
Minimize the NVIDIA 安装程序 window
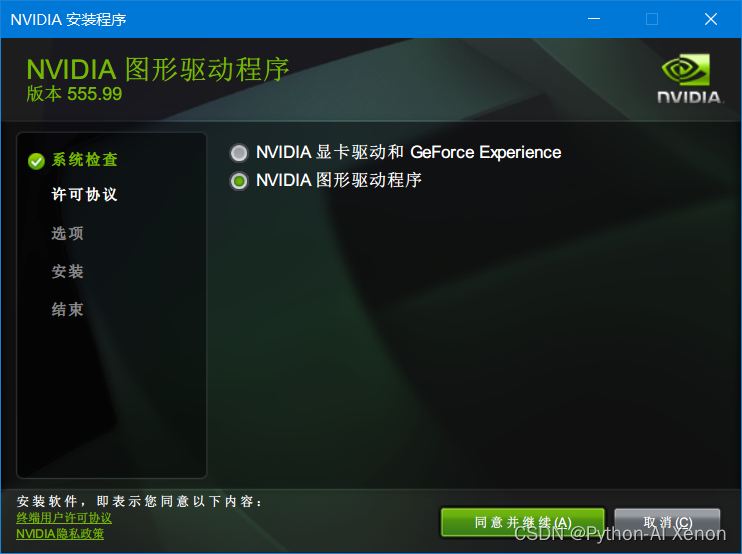(x=594, y=19)
